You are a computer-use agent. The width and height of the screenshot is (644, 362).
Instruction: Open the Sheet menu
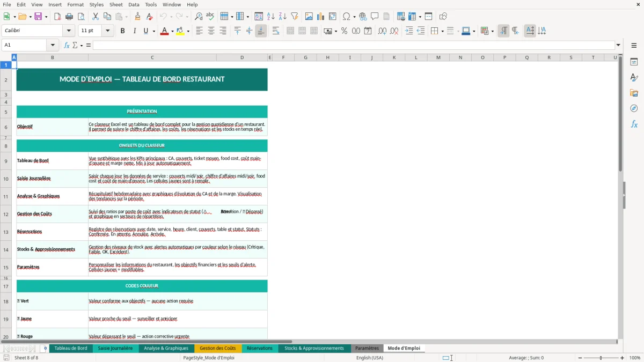[116, 4]
